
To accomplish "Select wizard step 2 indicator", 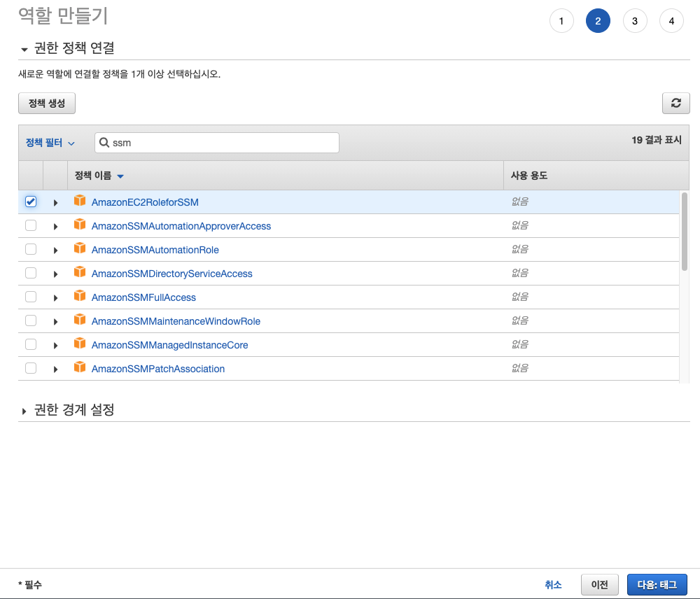I will click(x=598, y=21).
